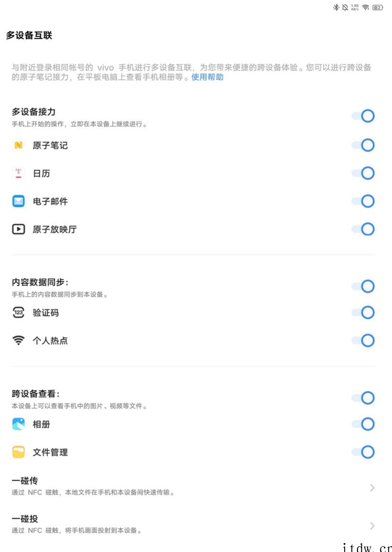
Task: Click the 原子笔记 app icon
Action: point(18,145)
